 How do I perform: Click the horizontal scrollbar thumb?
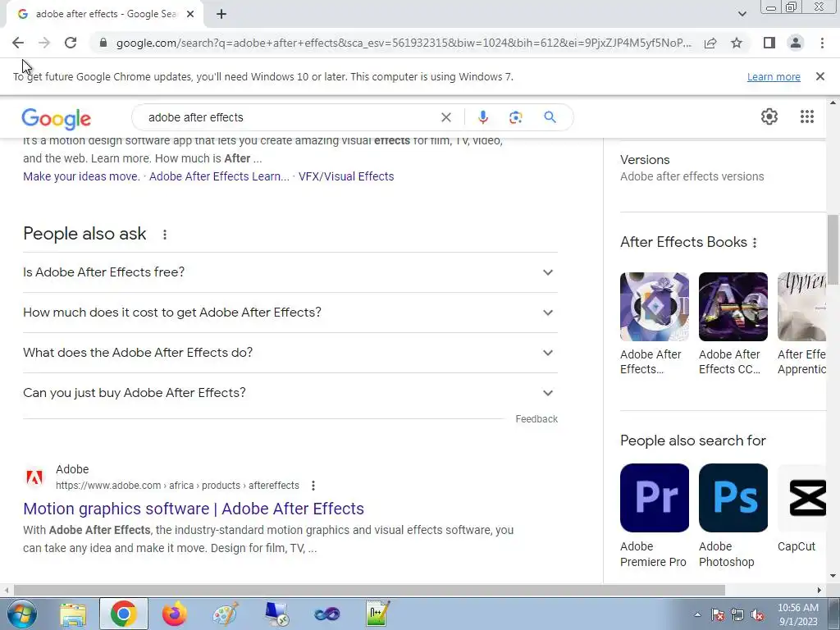(370, 590)
